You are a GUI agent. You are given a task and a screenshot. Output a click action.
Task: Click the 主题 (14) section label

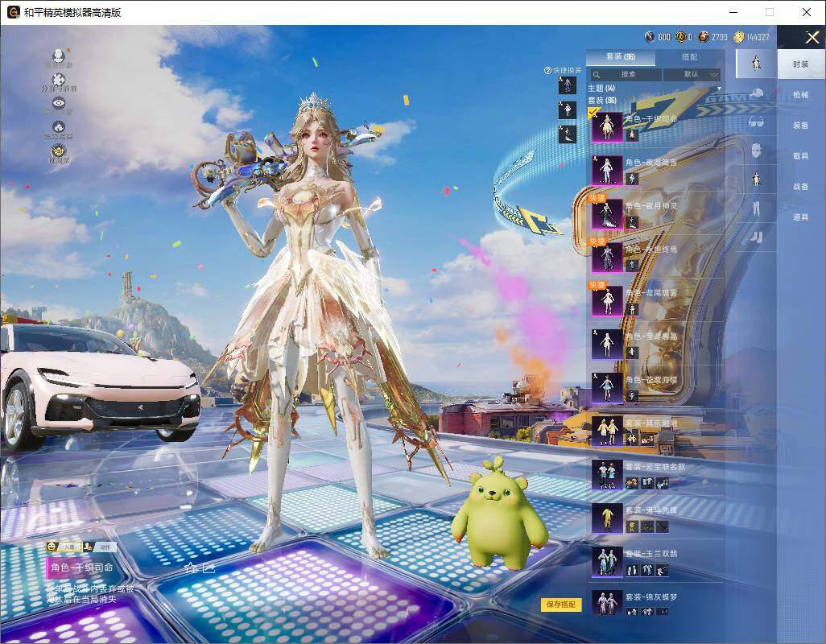coord(601,89)
